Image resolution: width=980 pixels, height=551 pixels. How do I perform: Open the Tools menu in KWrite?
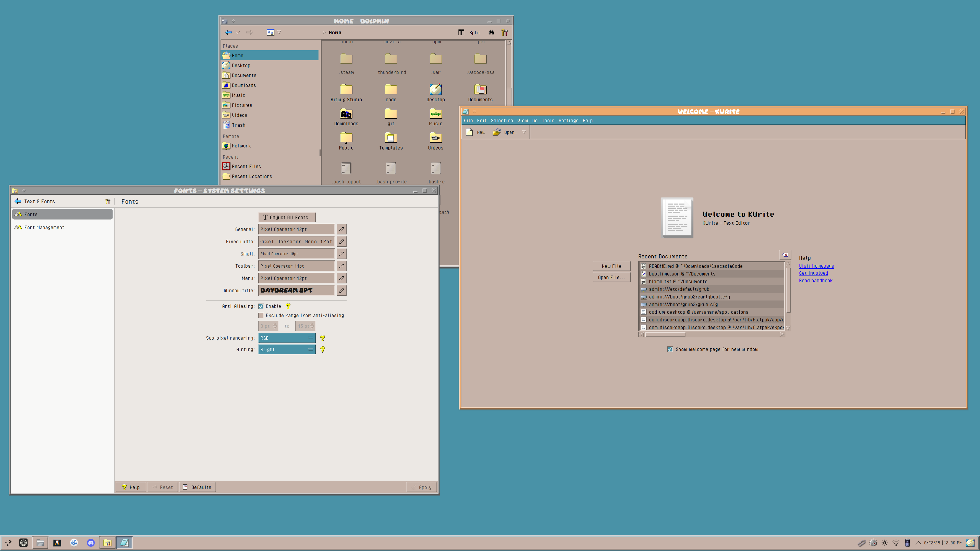[548, 121]
